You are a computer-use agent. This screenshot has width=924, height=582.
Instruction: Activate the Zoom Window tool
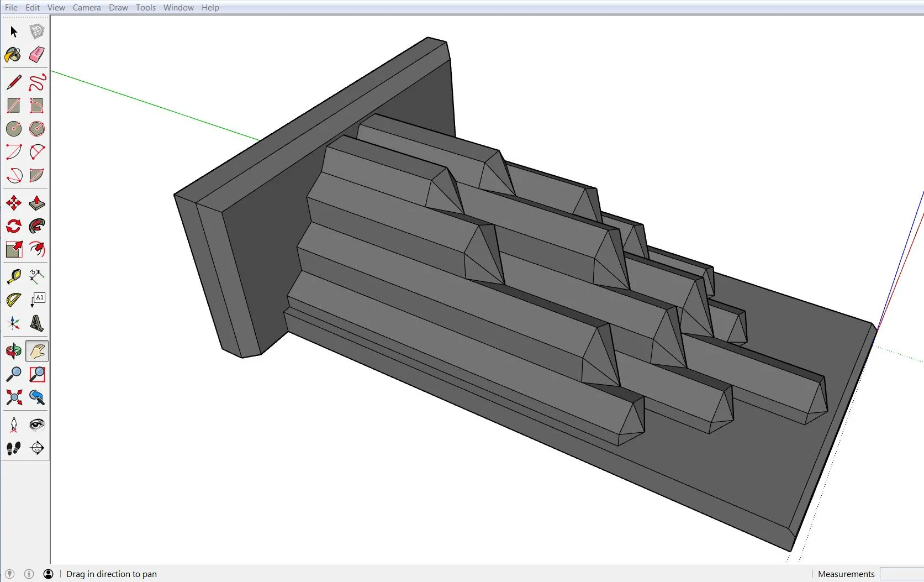tap(37, 374)
